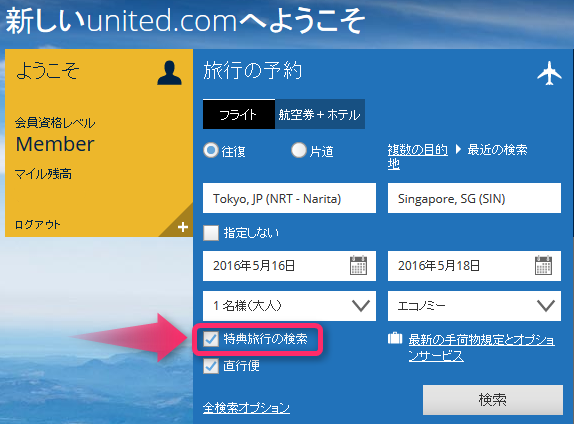The image size is (574, 424).
Task: Open return date calendar icon
Action: tap(543, 265)
